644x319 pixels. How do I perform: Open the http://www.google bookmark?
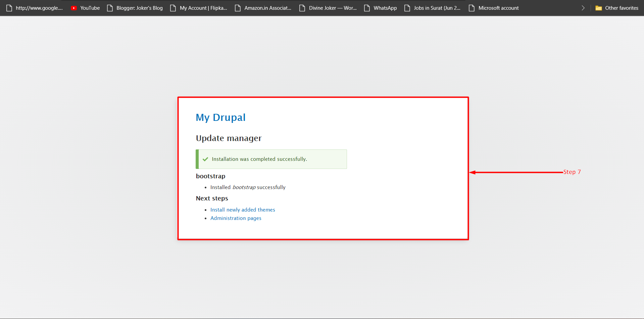(x=35, y=8)
